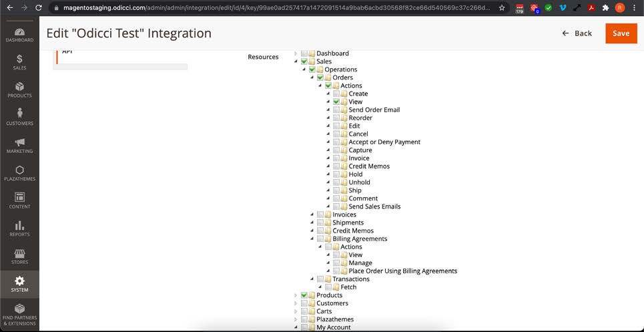Open the Customers sidebar icon
The width and height of the screenshot is (644, 332).
click(x=19, y=117)
